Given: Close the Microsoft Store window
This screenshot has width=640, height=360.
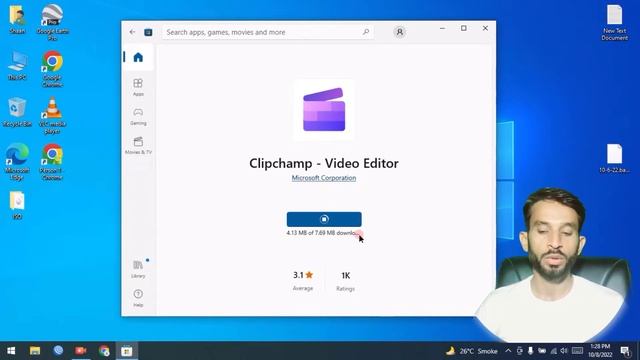Looking at the screenshot, I should (485, 28).
